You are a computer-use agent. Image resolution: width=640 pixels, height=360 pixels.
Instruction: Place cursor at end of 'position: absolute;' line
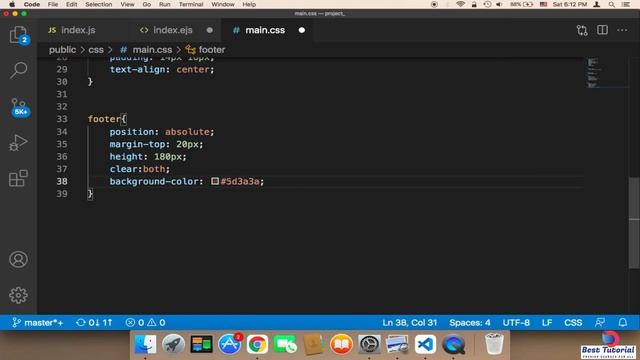[215, 132]
